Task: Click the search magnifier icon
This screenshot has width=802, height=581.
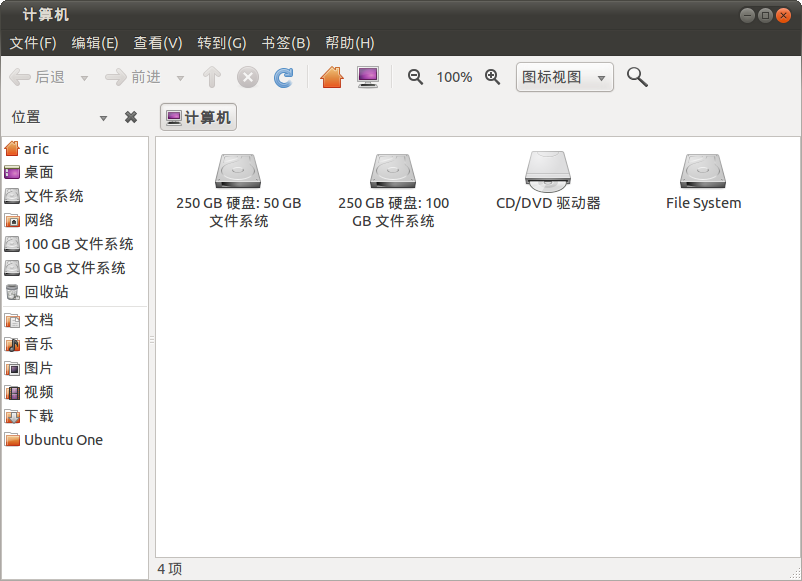Action: (637, 77)
